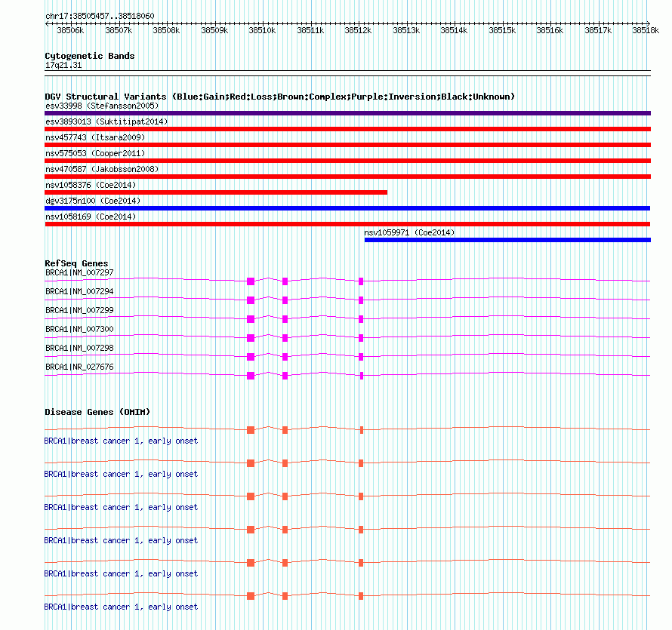Click the nsv1058376 (Coe2014) label

pyautogui.click(x=91, y=185)
